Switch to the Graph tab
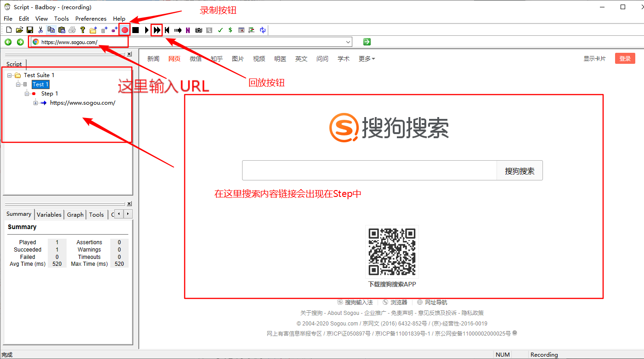Screen dimensions: 644x359 click(x=75, y=214)
